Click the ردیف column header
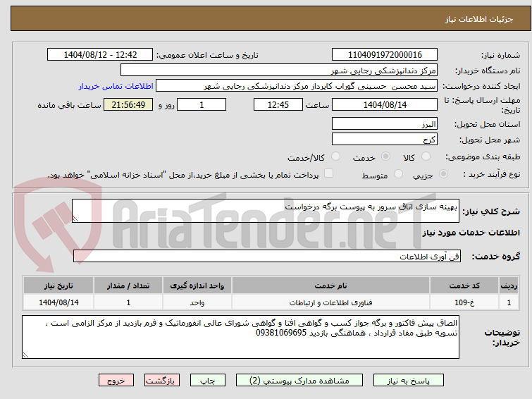The width and height of the screenshot is (532, 399). (509, 286)
